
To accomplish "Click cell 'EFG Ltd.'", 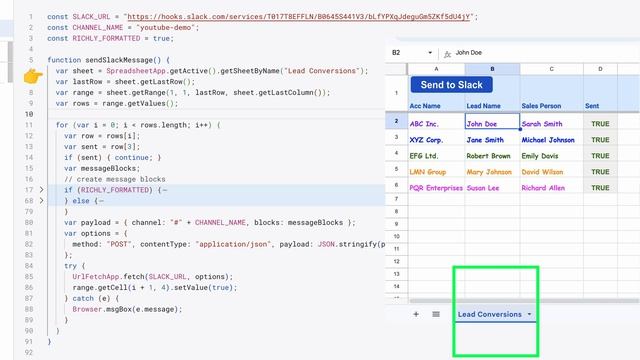I will click(x=436, y=153).
